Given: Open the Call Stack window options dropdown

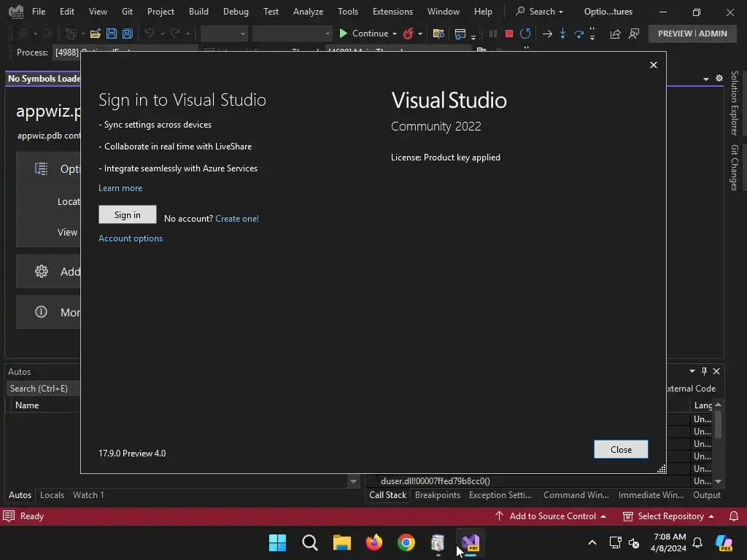Looking at the screenshot, I should (x=692, y=371).
